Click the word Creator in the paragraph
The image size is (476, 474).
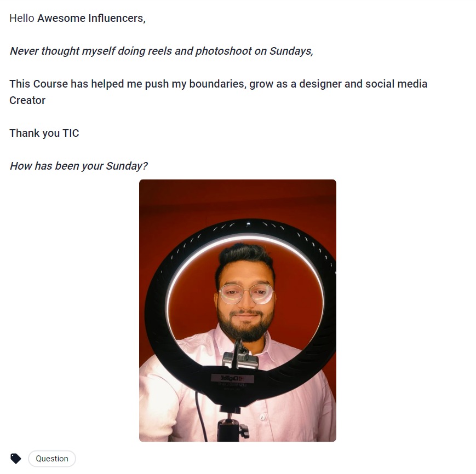click(x=27, y=100)
